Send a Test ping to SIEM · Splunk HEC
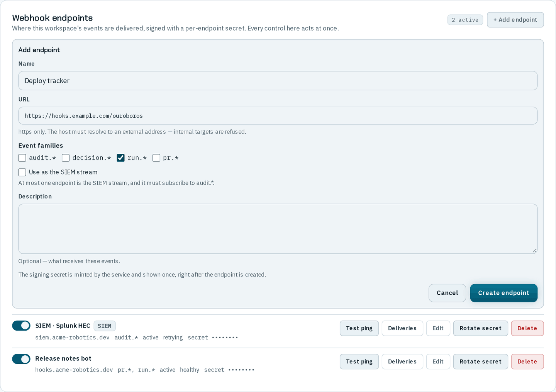556x392 pixels. (359, 328)
